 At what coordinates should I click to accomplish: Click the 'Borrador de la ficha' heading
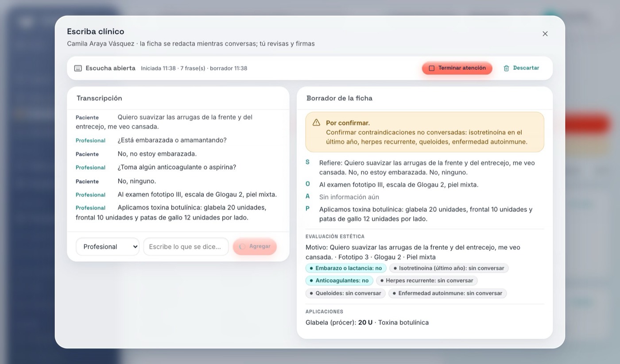click(x=339, y=98)
